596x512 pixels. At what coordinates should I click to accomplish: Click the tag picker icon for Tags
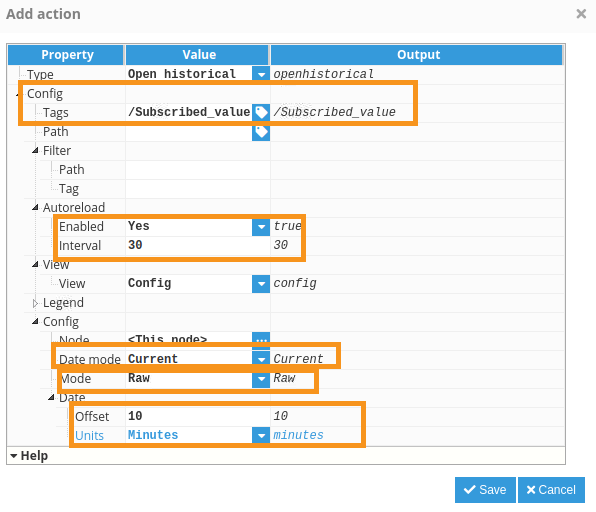(x=261, y=113)
